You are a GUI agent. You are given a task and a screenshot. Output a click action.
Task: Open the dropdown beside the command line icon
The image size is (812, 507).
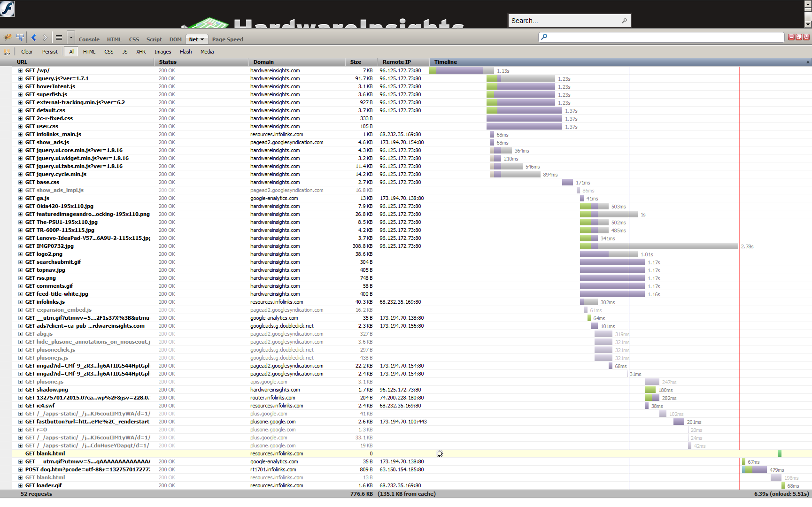[71, 38]
